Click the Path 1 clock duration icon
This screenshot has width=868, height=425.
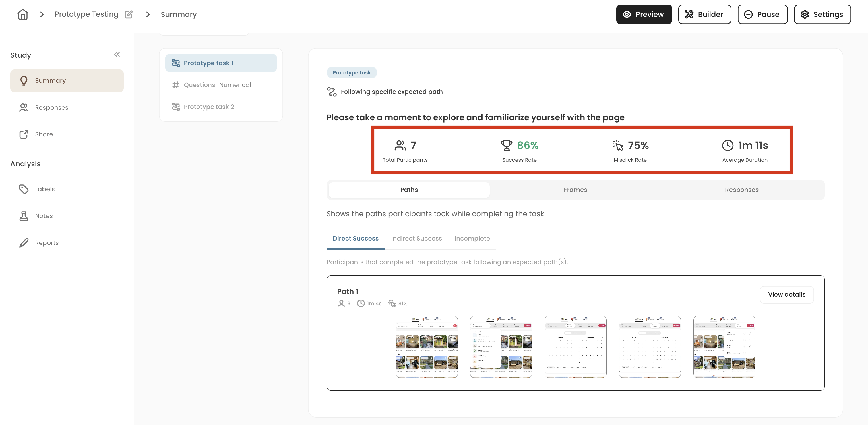pos(361,304)
